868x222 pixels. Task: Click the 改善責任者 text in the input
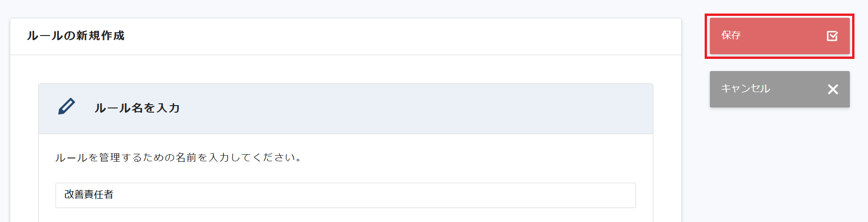pos(89,195)
